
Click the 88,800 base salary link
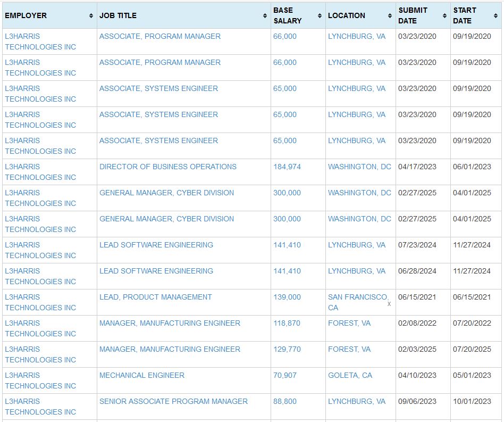point(285,401)
